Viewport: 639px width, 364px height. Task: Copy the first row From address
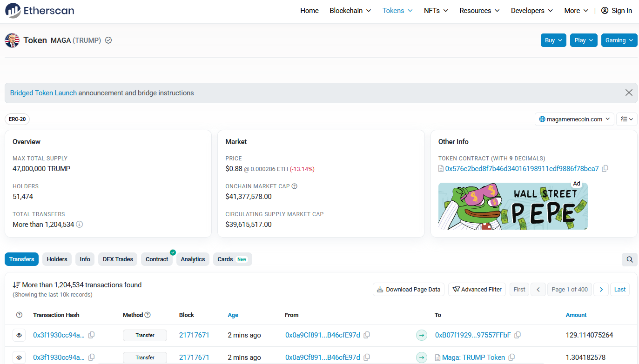tap(367, 335)
